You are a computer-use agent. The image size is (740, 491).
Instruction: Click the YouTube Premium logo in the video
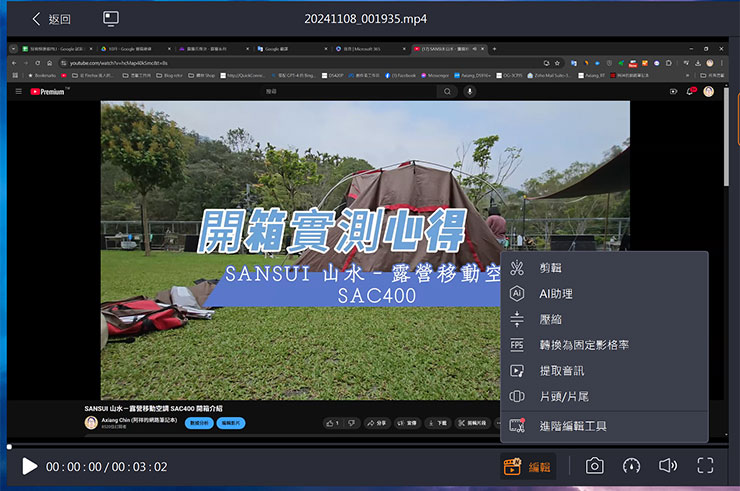pyautogui.click(x=49, y=92)
